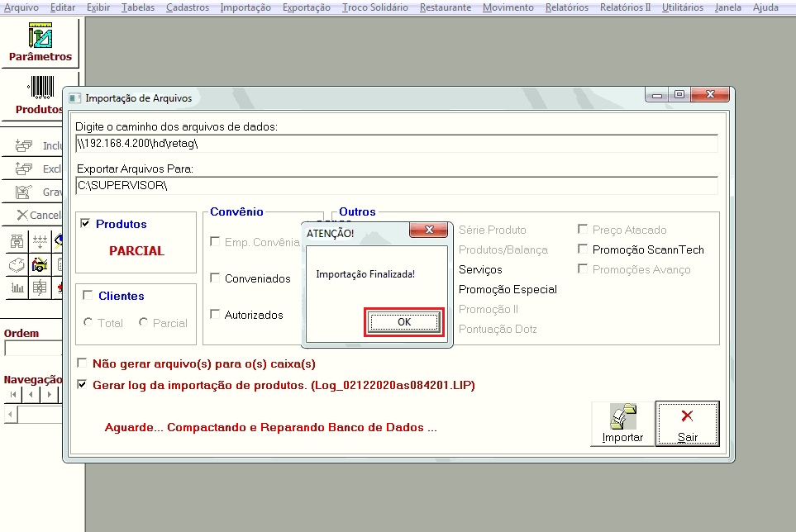Click the binoculars search icon
This screenshot has height=532, width=796.
(17, 241)
